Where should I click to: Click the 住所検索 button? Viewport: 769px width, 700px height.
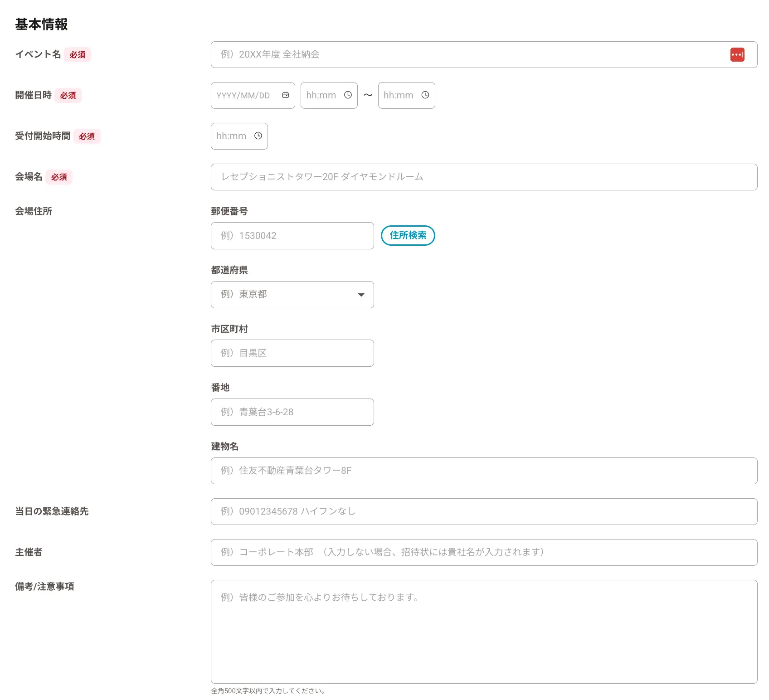coord(408,235)
